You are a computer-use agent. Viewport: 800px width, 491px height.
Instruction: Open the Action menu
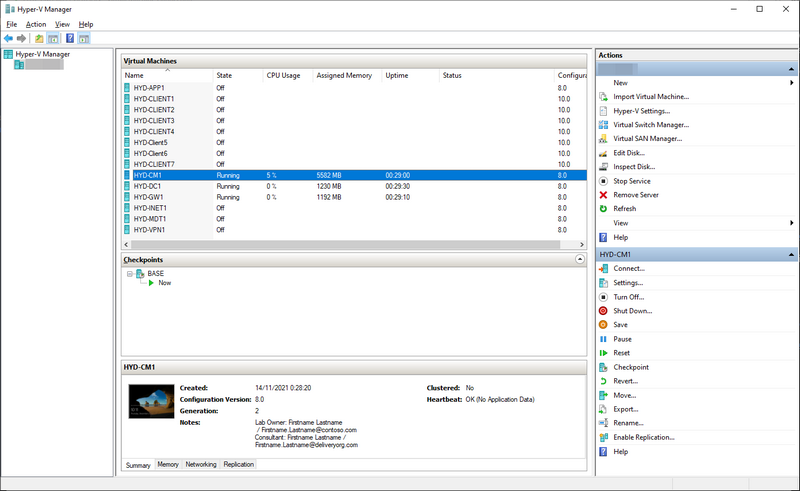click(x=36, y=24)
